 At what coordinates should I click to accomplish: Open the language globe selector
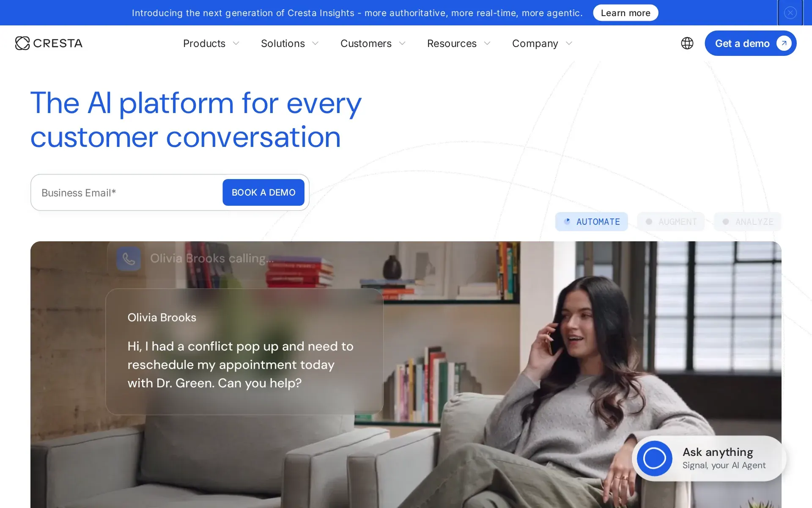(x=687, y=43)
